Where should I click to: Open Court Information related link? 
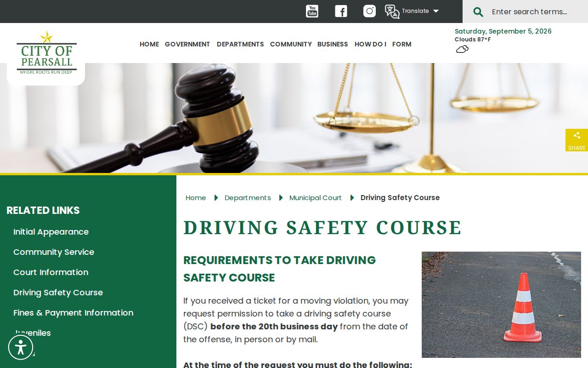pyautogui.click(x=51, y=272)
